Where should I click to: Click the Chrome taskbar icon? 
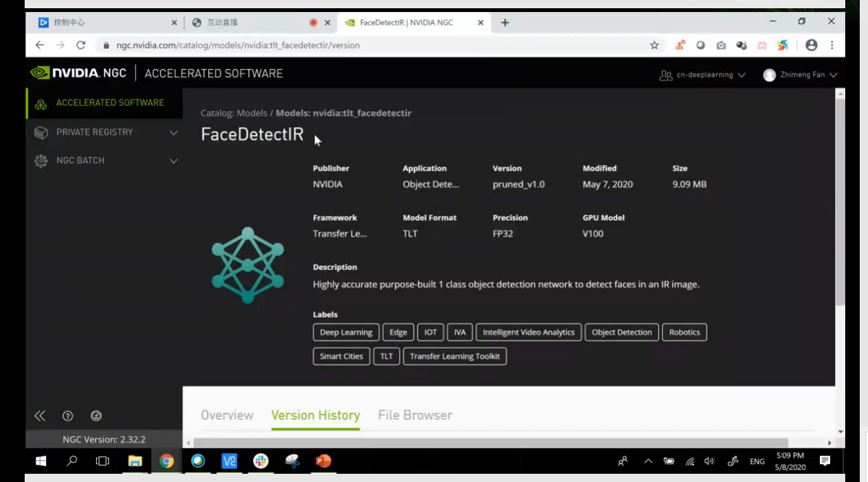tap(166, 461)
